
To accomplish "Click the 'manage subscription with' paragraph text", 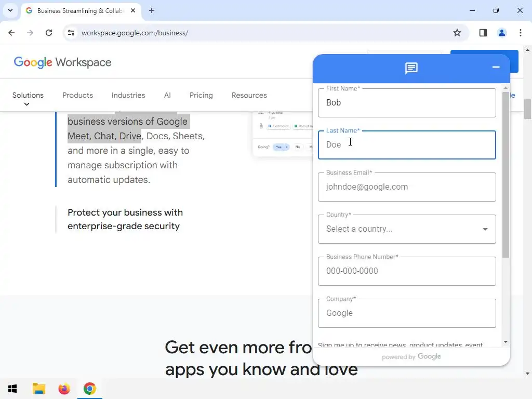I will tap(123, 165).
